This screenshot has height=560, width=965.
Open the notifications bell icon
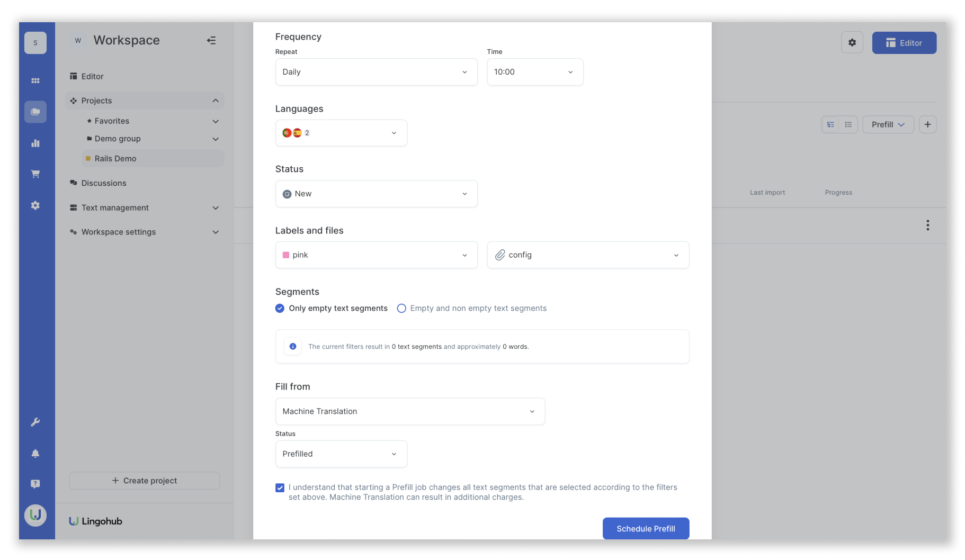tap(35, 453)
